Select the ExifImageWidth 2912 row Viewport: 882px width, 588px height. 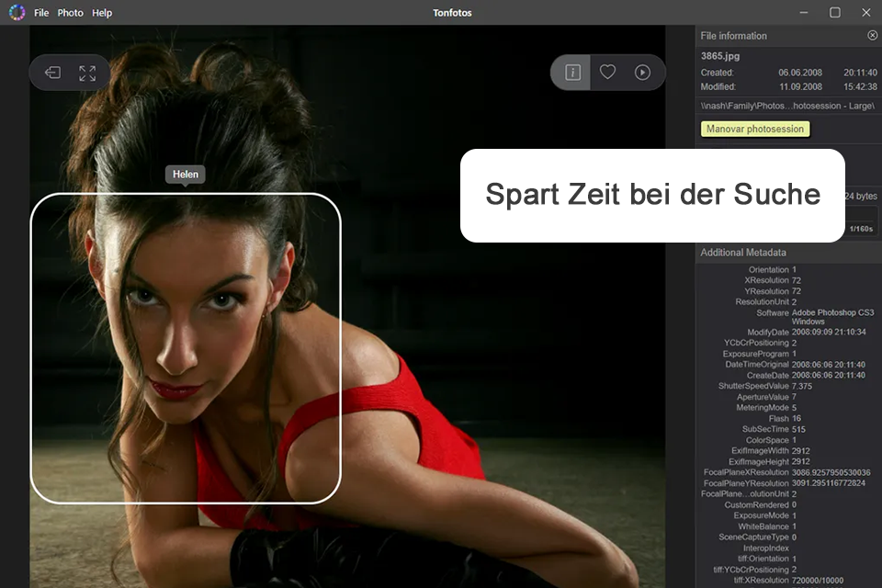click(770, 451)
